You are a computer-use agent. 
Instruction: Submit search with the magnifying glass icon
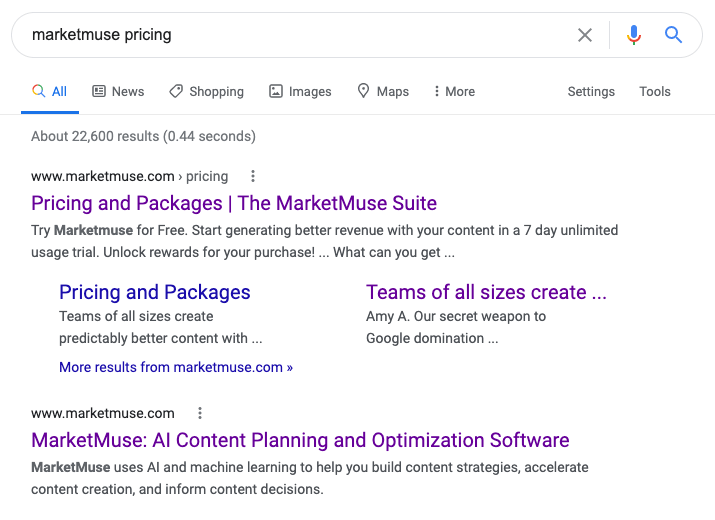[x=673, y=35]
